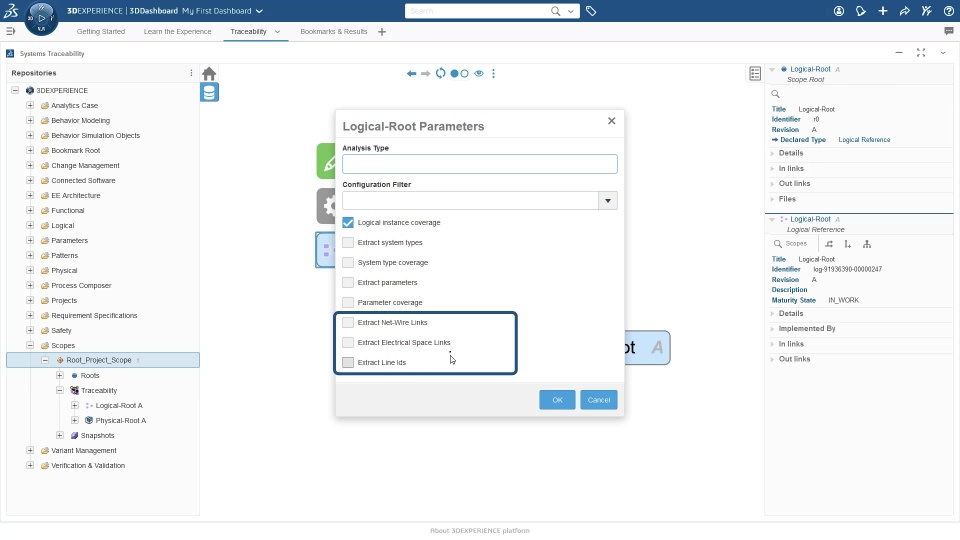Switch to Bookmarks & Results tab
This screenshot has height=540, width=960.
pos(334,31)
